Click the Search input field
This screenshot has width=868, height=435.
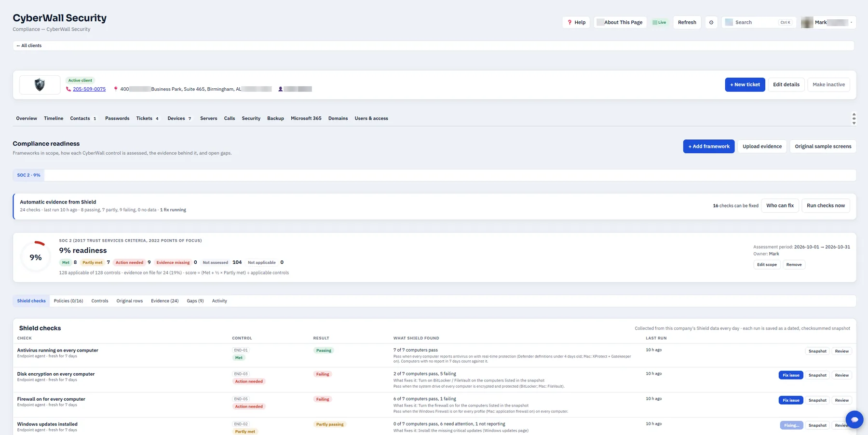[x=758, y=23]
